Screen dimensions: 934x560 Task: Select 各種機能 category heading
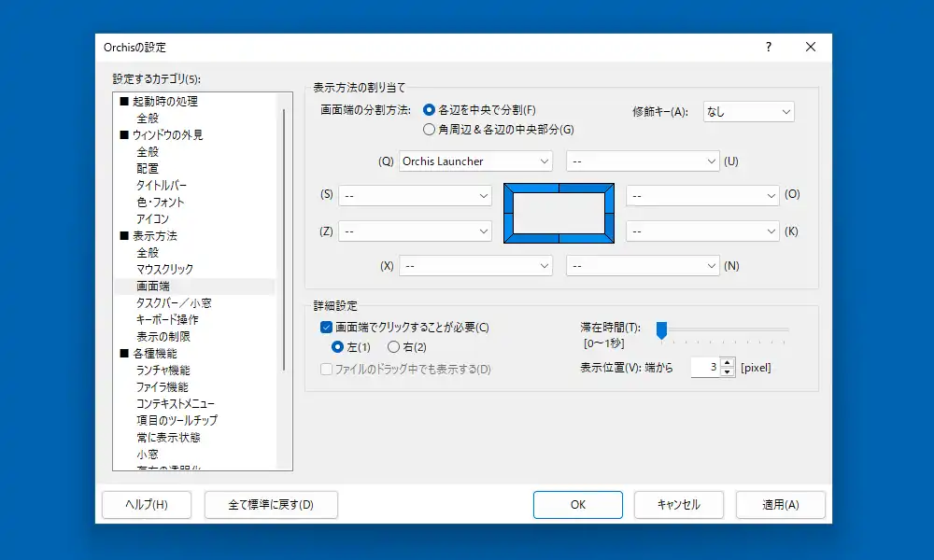[155, 354]
